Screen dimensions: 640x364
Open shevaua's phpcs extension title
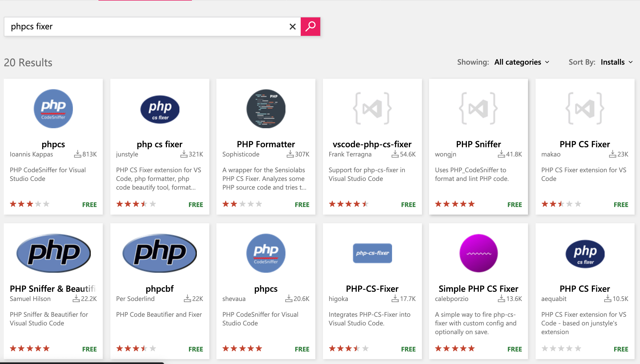coord(266,288)
